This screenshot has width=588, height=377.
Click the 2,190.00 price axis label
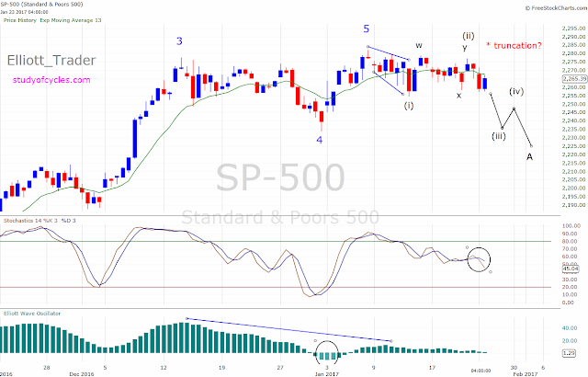573,205
